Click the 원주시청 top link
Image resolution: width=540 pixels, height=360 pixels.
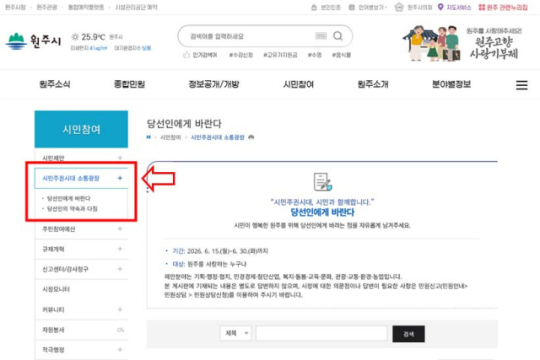point(15,7)
